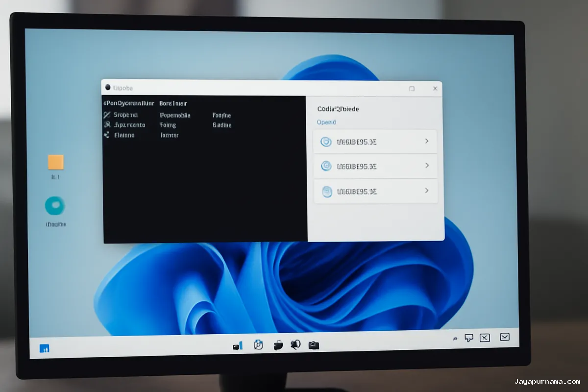This screenshot has width=588, height=392.
Task: Maximize the window using the square button
Action: (412, 89)
